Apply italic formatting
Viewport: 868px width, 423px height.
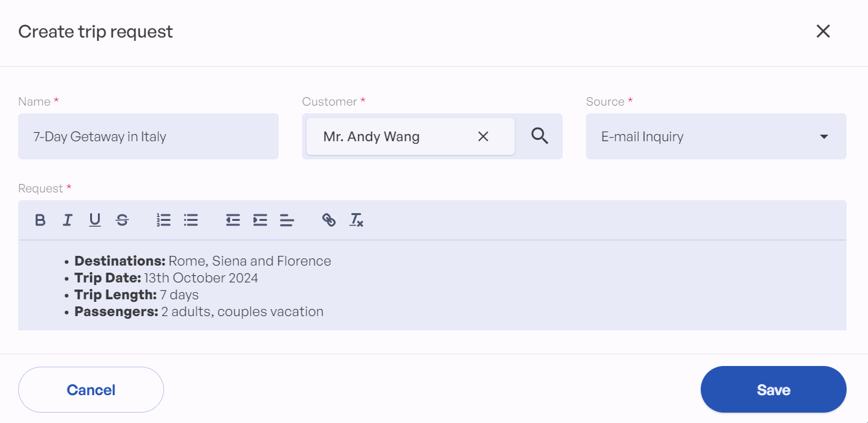click(x=67, y=220)
